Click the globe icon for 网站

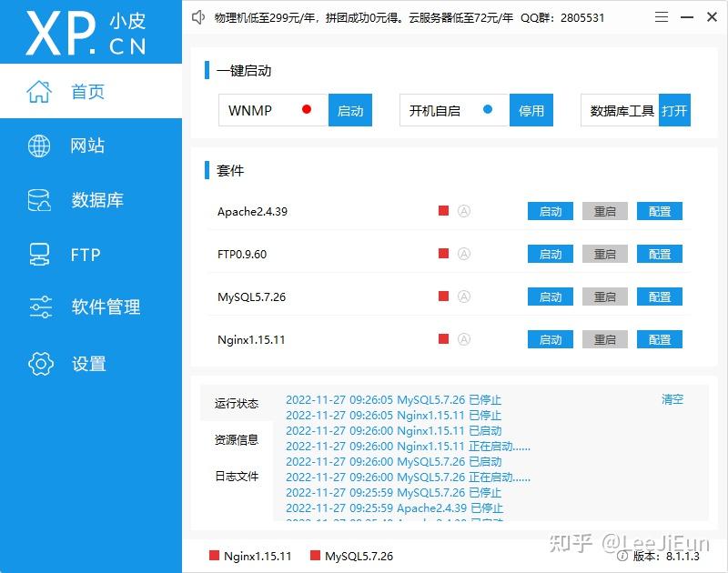pyautogui.click(x=39, y=146)
